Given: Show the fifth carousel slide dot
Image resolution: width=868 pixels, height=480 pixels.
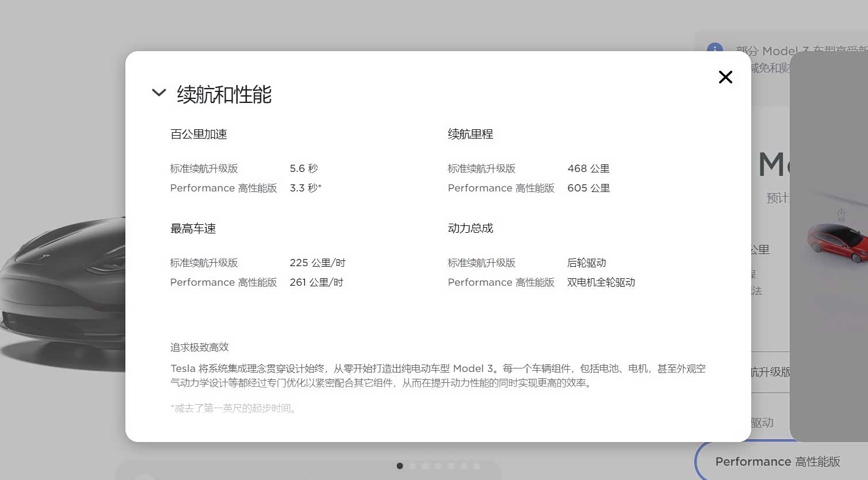Looking at the screenshot, I should [451, 466].
